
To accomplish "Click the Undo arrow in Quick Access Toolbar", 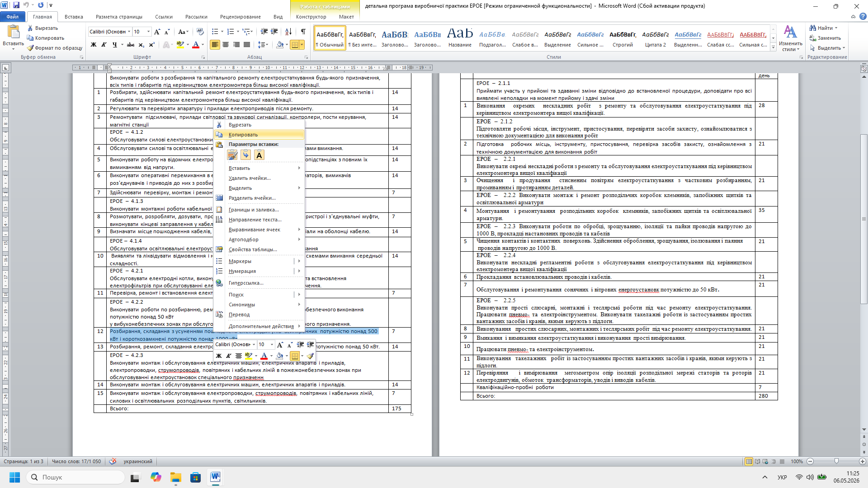I will pyautogui.click(x=26, y=5).
